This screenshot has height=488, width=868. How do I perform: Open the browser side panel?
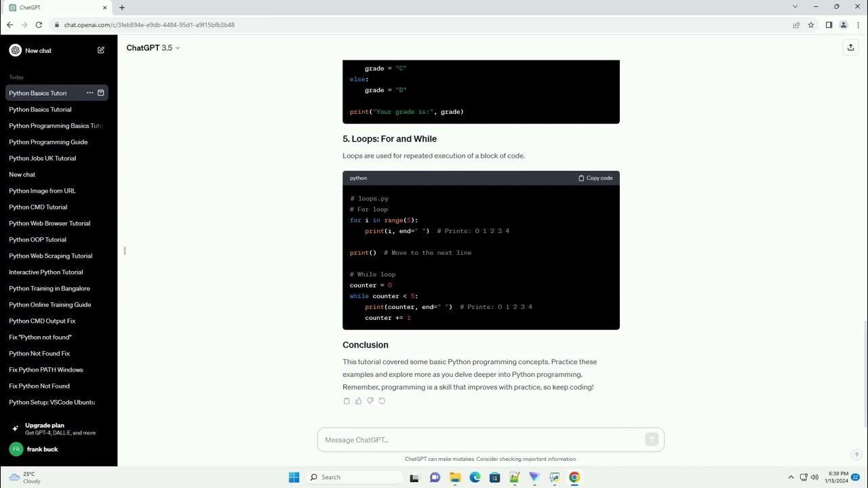pos(829,25)
